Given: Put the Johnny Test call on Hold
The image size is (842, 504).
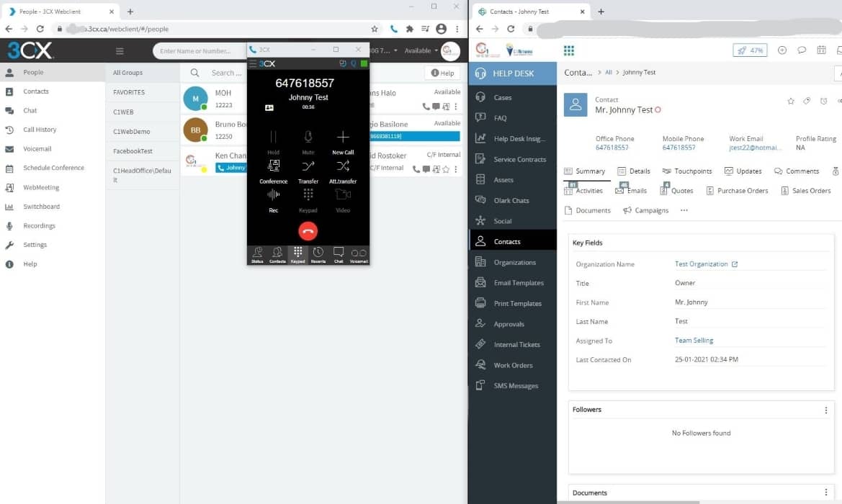Looking at the screenshot, I should 273,142.
